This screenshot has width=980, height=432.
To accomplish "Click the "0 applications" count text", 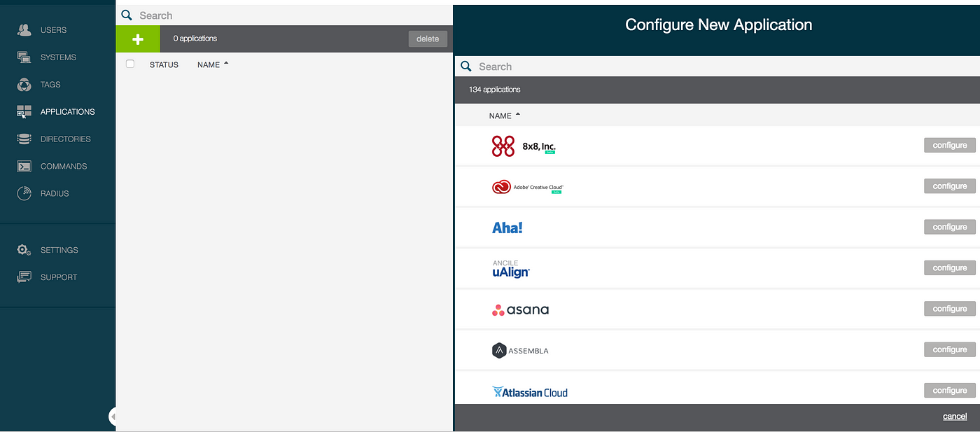I will pyautogui.click(x=195, y=39).
